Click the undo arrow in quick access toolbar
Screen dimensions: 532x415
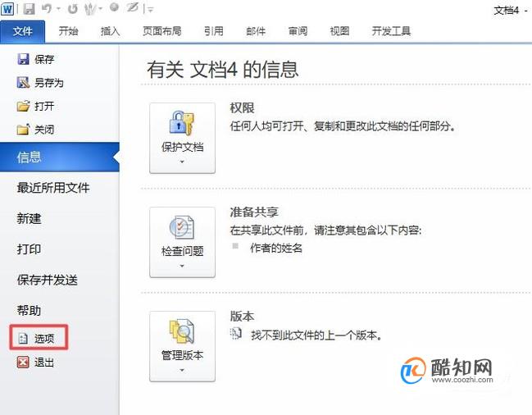pos(47,9)
